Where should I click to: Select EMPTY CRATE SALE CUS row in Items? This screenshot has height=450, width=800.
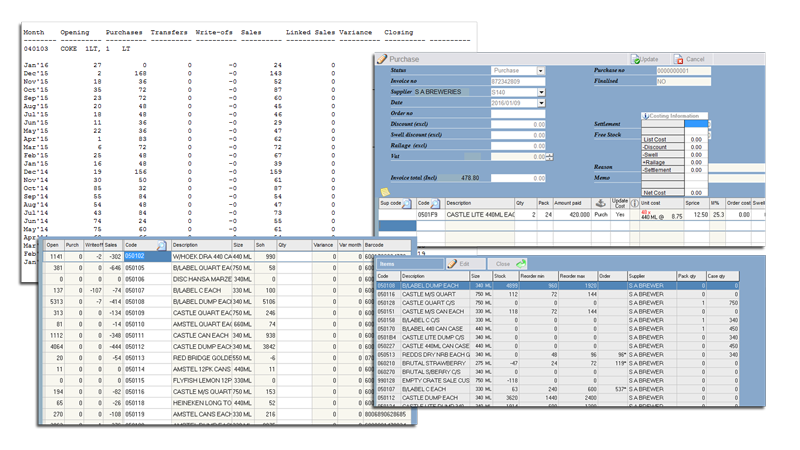point(558,381)
